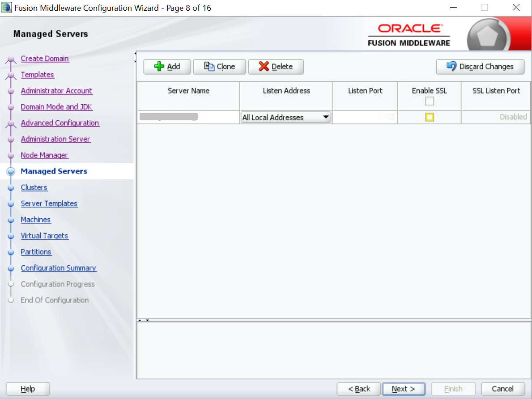
Task: Open the All Local Addresses dropdown
Action: click(x=285, y=117)
